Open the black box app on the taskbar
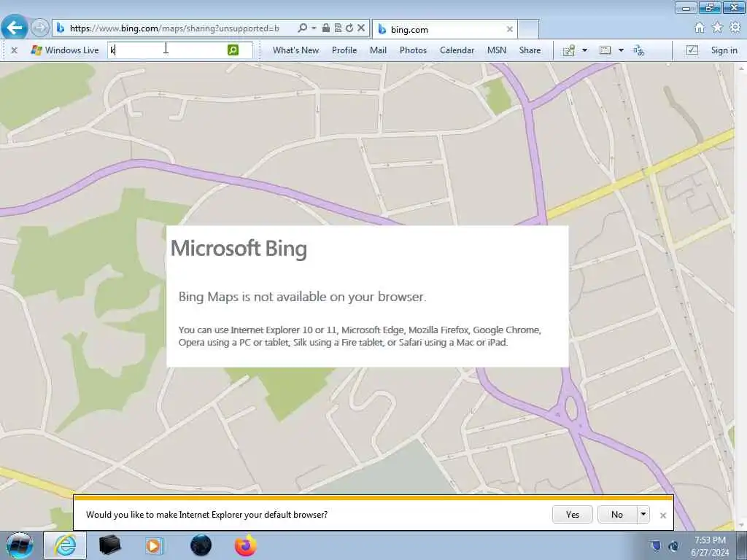The height and width of the screenshot is (560, 747). tap(110, 545)
